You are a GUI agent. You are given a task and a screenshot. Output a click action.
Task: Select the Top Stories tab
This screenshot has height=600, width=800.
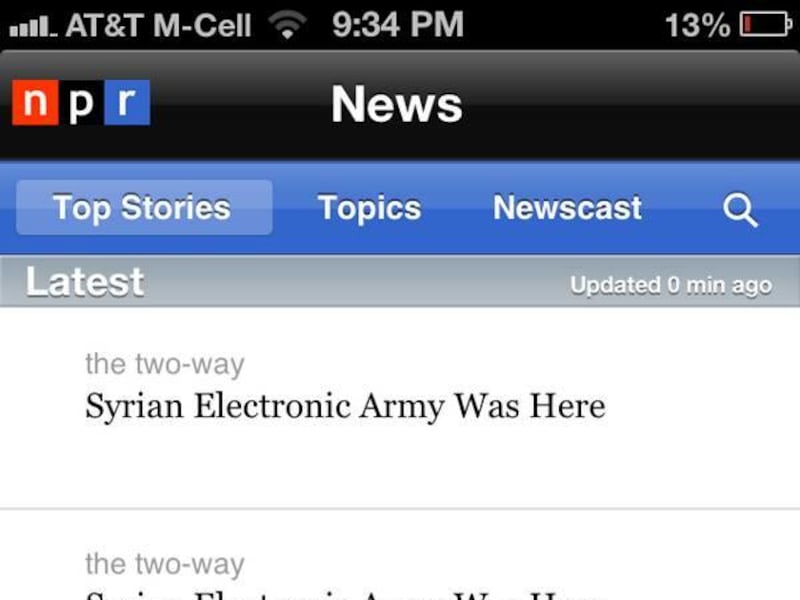click(144, 207)
